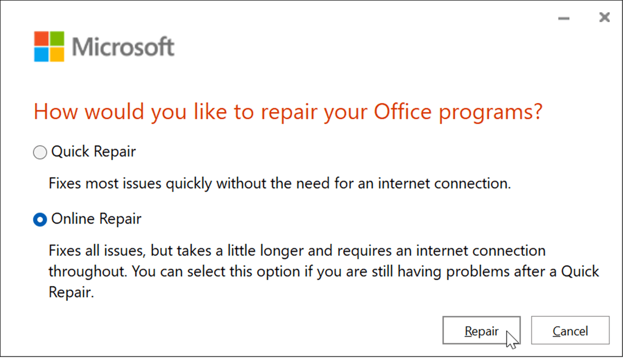Click the word Office in the heading
The height and width of the screenshot is (364, 623).
click(x=403, y=112)
